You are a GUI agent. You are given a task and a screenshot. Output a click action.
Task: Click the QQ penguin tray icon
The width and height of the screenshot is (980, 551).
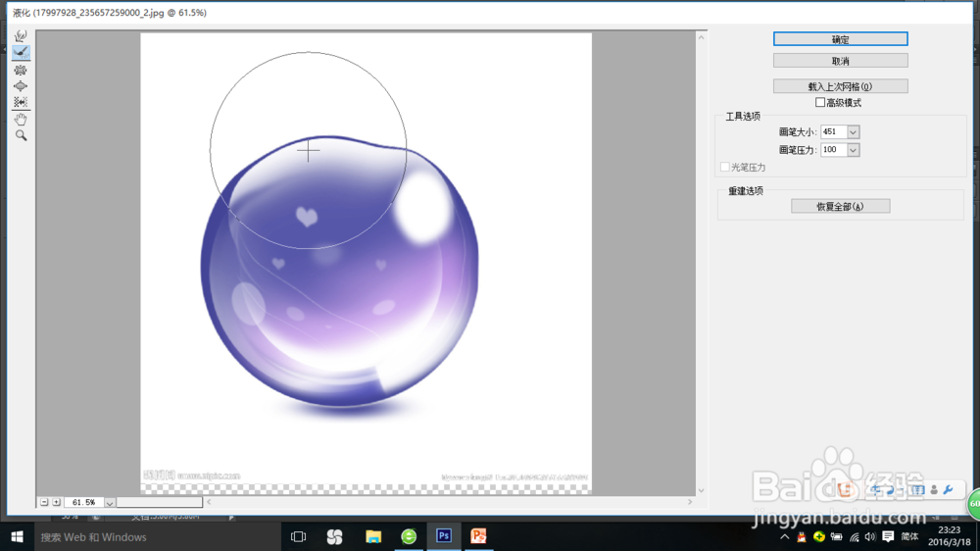[x=802, y=536]
